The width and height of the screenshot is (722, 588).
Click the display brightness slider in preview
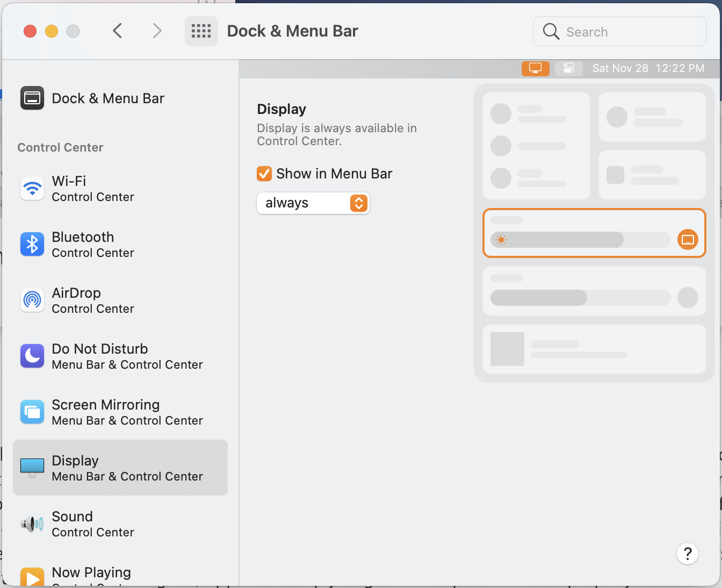(x=581, y=240)
